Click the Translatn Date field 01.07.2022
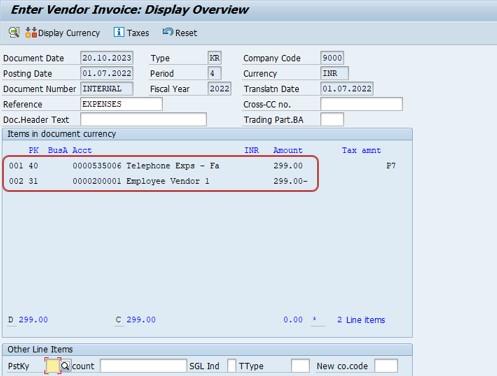This screenshot has height=376, width=497. pos(347,89)
